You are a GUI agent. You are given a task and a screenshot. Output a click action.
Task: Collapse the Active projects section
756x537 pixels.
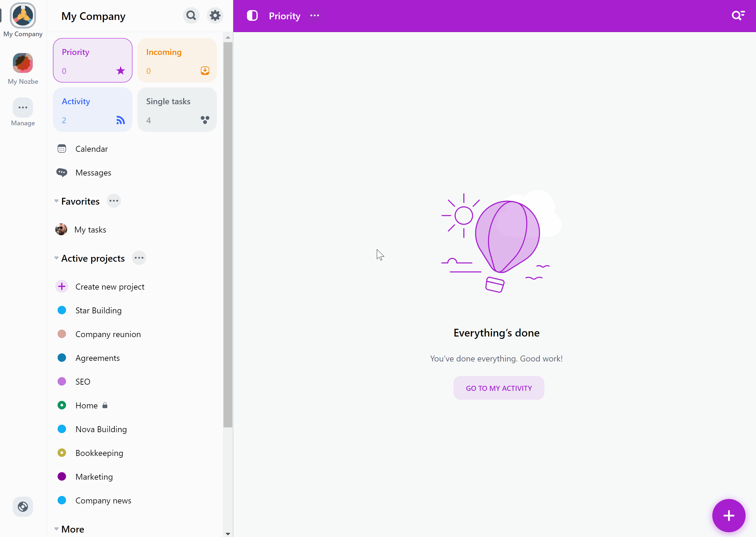pyautogui.click(x=57, y=259)
